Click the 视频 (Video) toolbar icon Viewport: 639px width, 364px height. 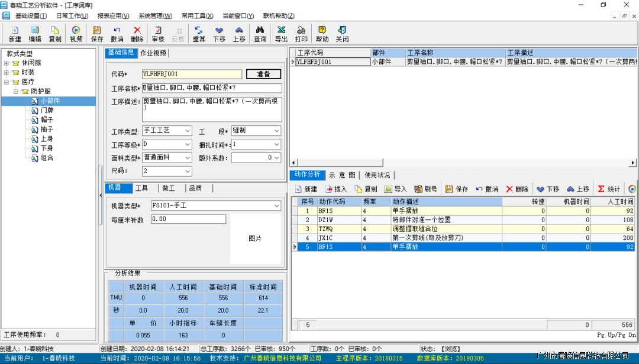coord(76,34)
